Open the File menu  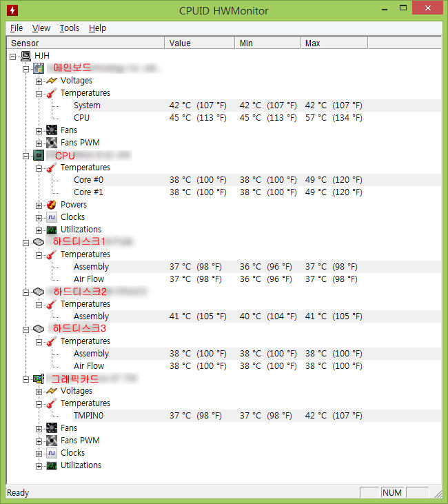(x=17, y=28)
